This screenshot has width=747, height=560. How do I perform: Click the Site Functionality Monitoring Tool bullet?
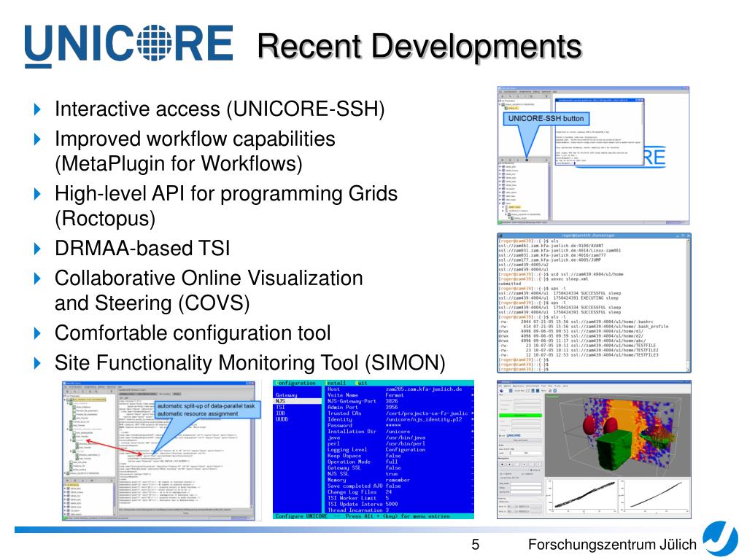pos(249,363)
